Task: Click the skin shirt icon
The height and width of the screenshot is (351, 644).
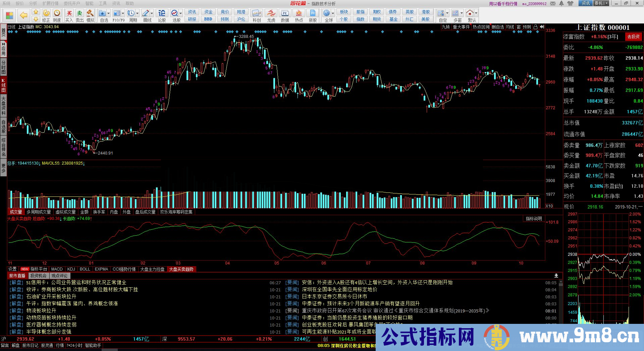Action: point(570,3)
